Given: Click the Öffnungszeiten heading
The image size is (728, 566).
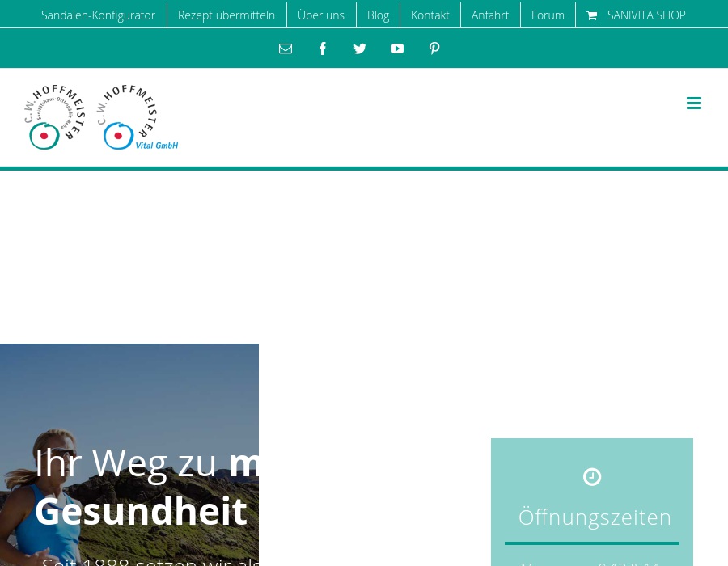Looking at the screenshot, I should pyautogui.click(x=595, y=517).
